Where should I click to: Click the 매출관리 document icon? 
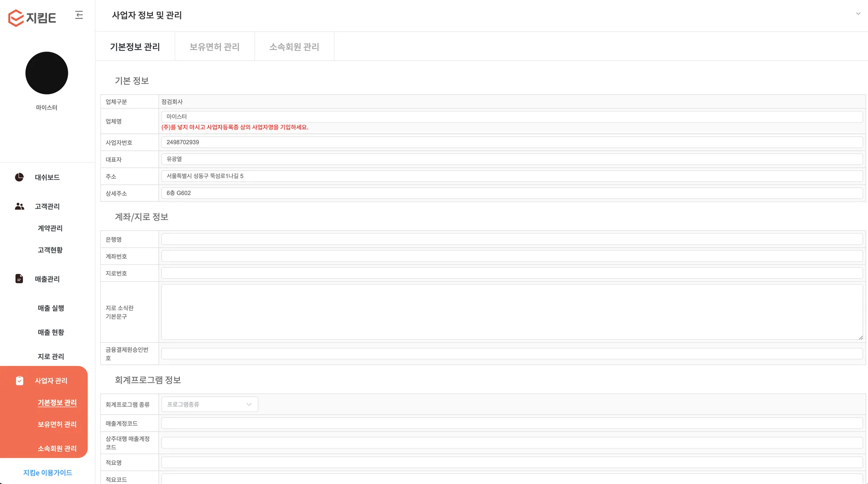click(19, 279)
